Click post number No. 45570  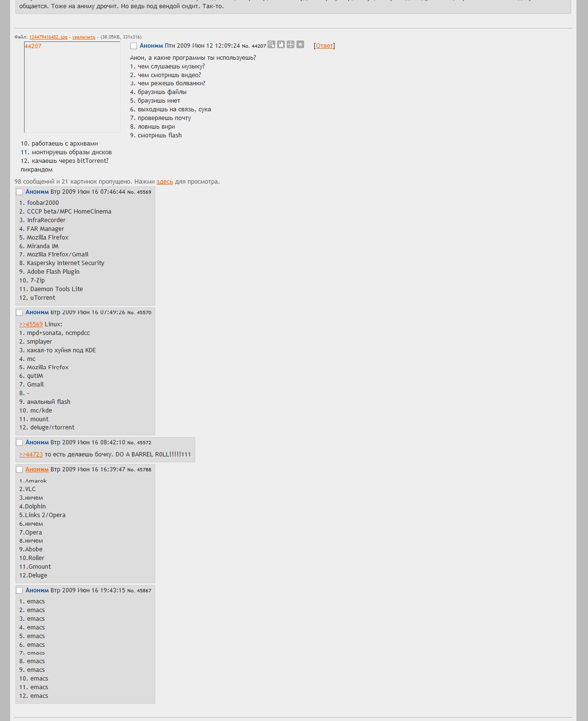coord(139,312)
